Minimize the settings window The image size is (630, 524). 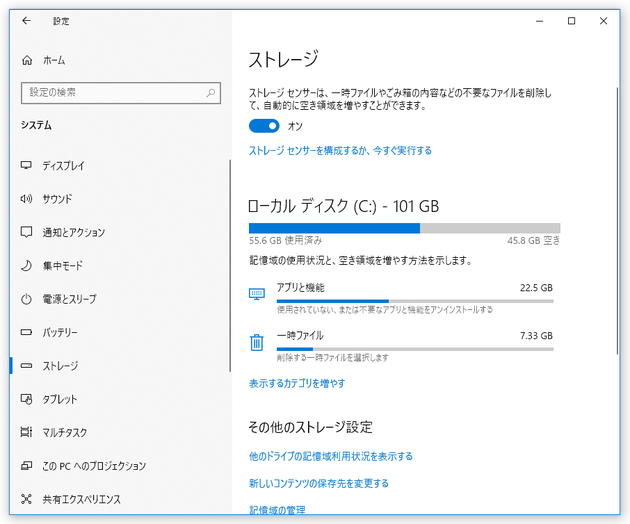540,21
